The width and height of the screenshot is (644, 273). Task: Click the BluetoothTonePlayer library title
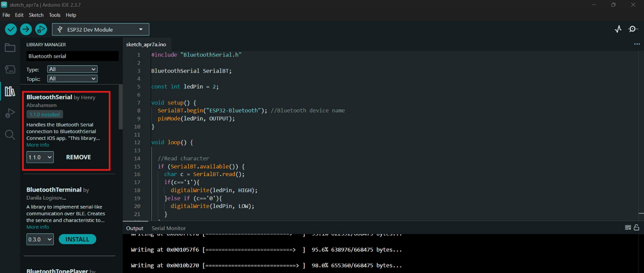pyautogui.click(x=57, y=270)
